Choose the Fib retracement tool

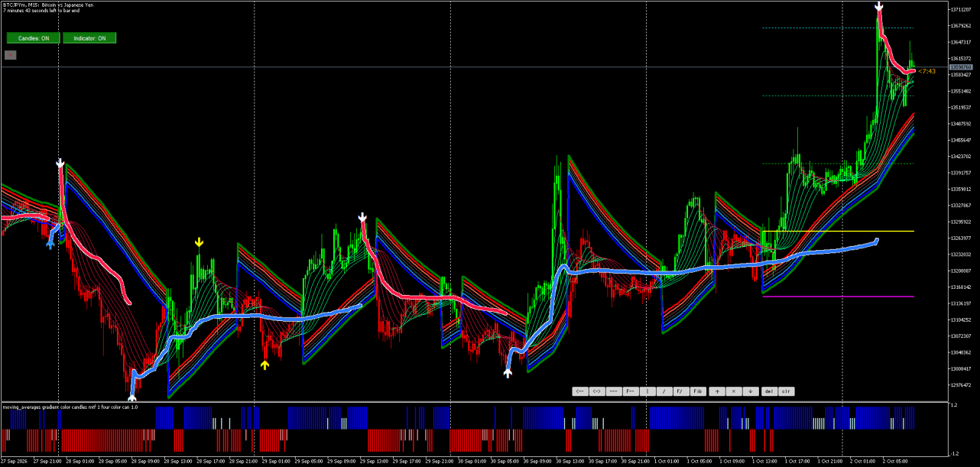click(698, 391)
